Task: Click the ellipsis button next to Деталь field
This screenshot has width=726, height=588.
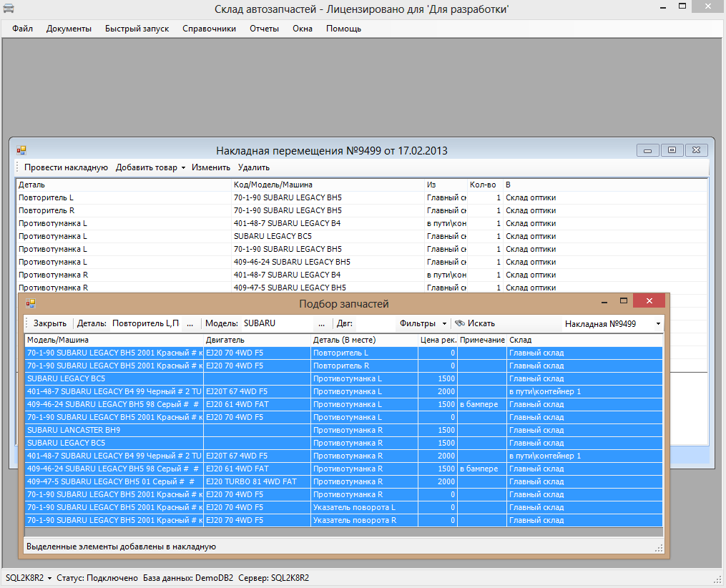Action: tap(190, 323)
